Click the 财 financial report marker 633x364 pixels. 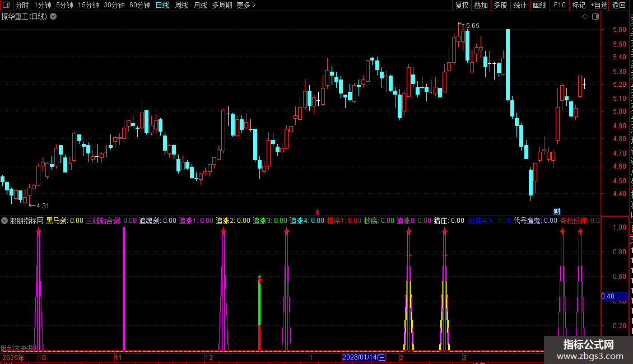click(x=557, y=212)
